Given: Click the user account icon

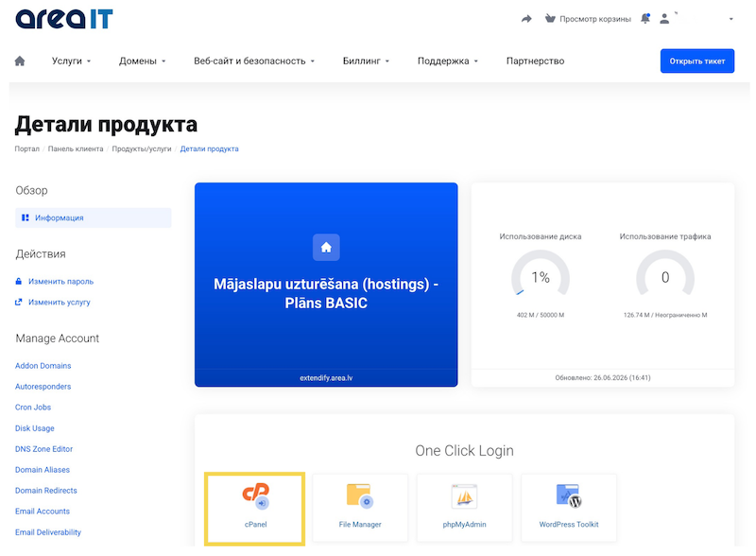Looking at the screenshot, I should coord(664,19).
